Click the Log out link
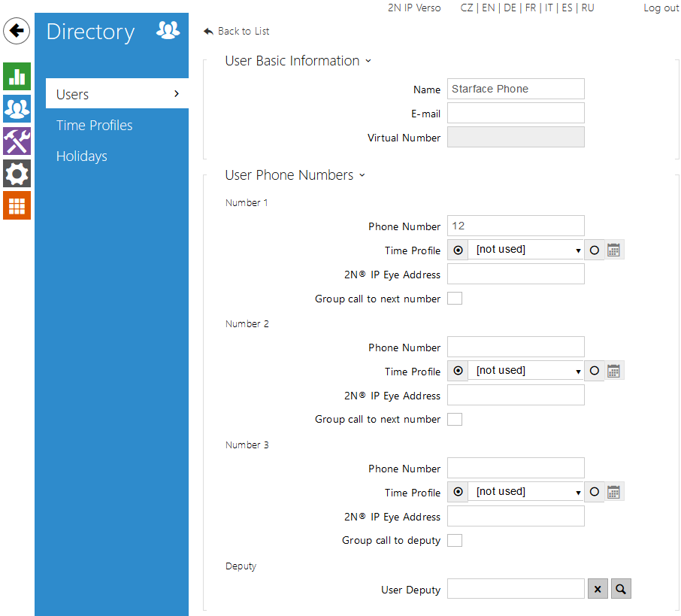Image resolution: width=681 pixels, height=616 pixels. (x=661, y=8)
